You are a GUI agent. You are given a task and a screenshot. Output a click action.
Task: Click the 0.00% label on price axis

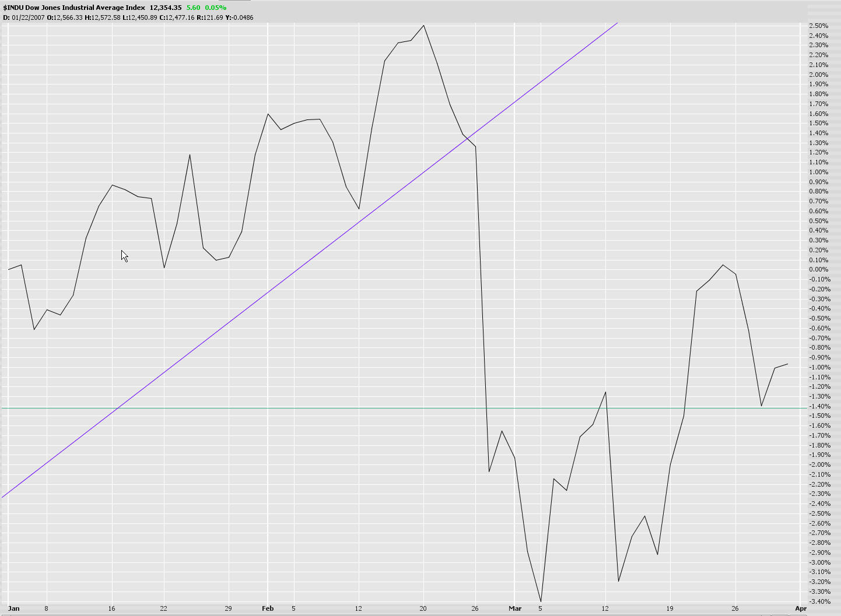point(819,269)
